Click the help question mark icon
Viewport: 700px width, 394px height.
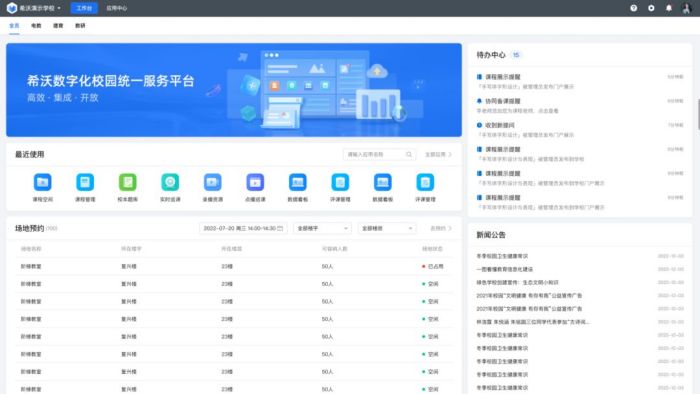pos(633,8)
